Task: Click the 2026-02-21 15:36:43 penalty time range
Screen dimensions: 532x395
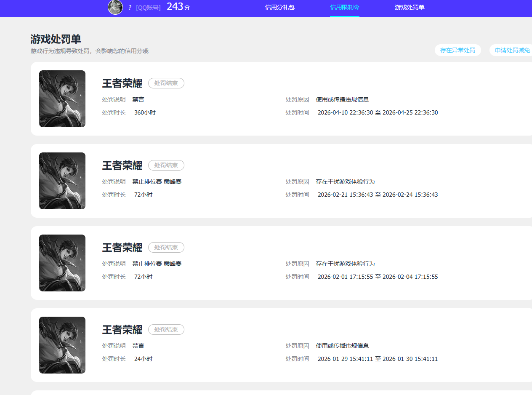Action: [378, 195]
